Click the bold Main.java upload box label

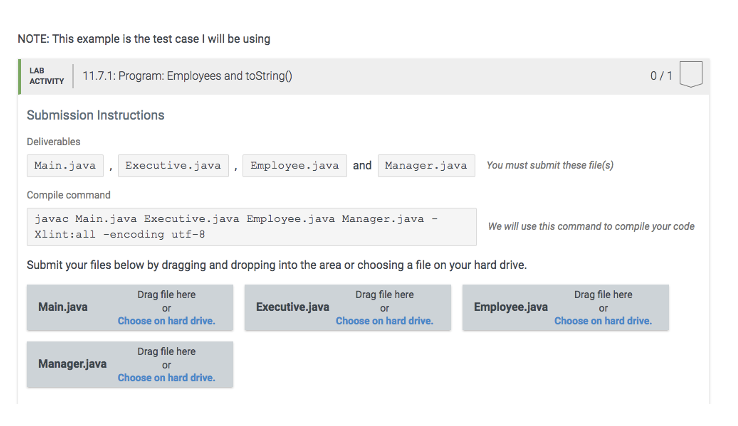coord(63,307)
